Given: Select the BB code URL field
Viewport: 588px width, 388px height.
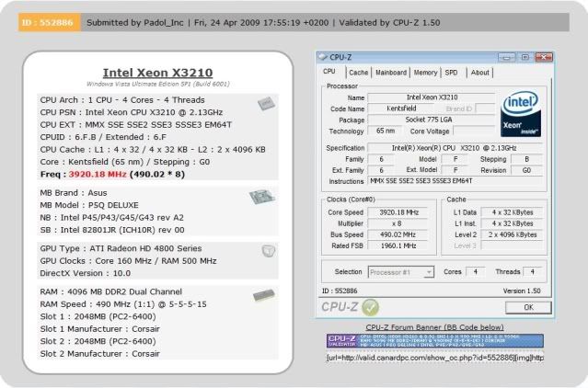Looking at the screenshot, I should tap(435, 358).
